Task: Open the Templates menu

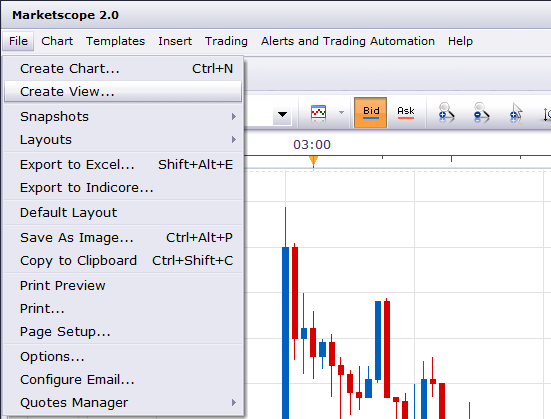Action: (x=115, y=41)
